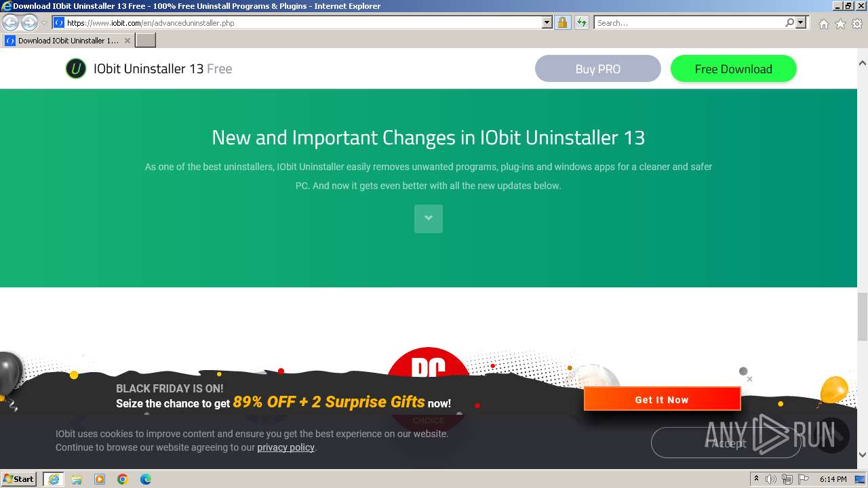The width and height of the screenshot is (868, 488).
Task: Click the page scrollbar up arrow
Action: 863,63
